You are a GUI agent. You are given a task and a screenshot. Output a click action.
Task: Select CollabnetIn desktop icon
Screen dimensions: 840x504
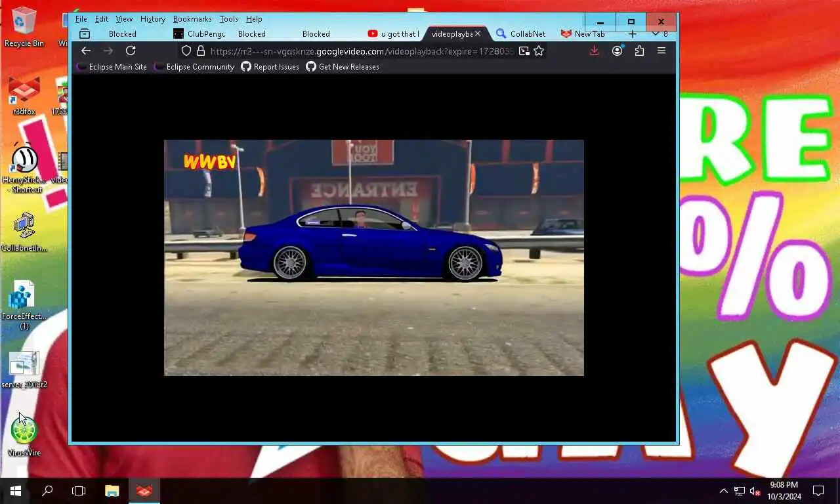(24, 232)
